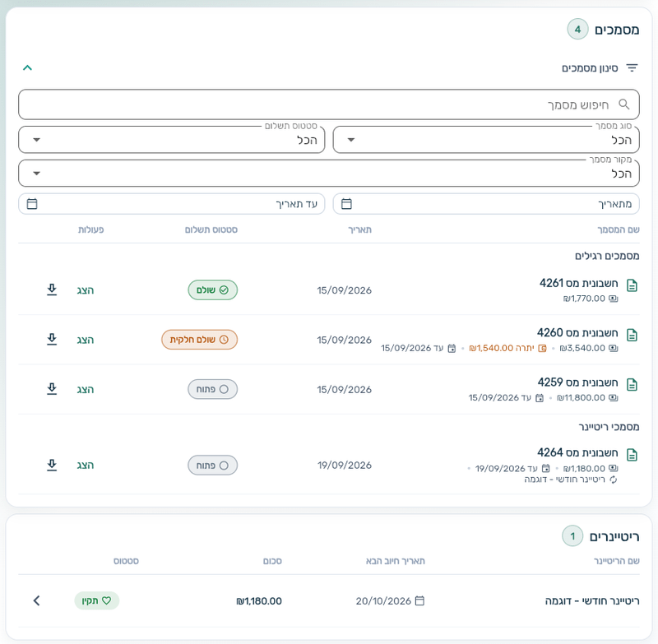Select חשבונית מס 4260 title

pyautogui.click(x=577, y=333)
